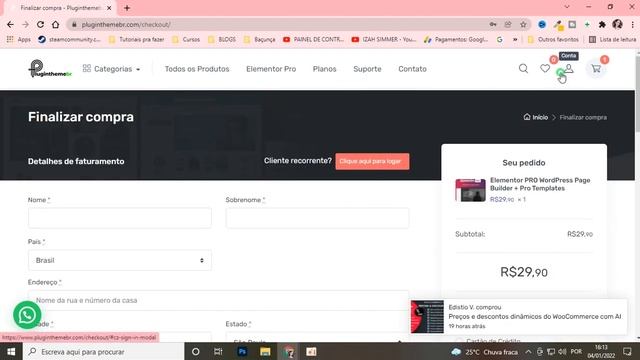Open the País Brasil dropdown

[120, 260]
